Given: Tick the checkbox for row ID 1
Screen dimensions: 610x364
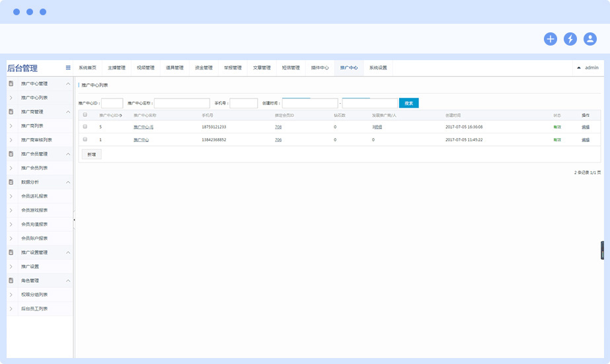Looking at the screenshot, I should tap(85, 139).
